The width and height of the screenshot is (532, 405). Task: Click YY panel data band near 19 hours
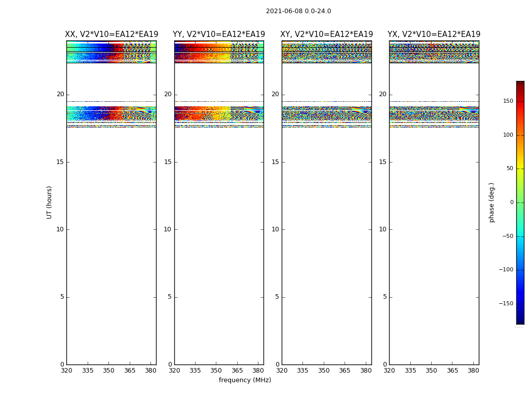(x=219, y=113)
